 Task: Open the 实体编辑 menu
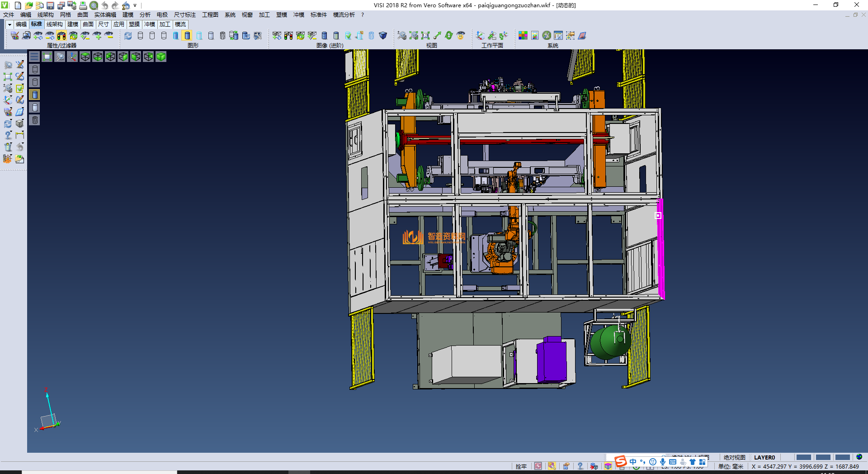point(105,15)
